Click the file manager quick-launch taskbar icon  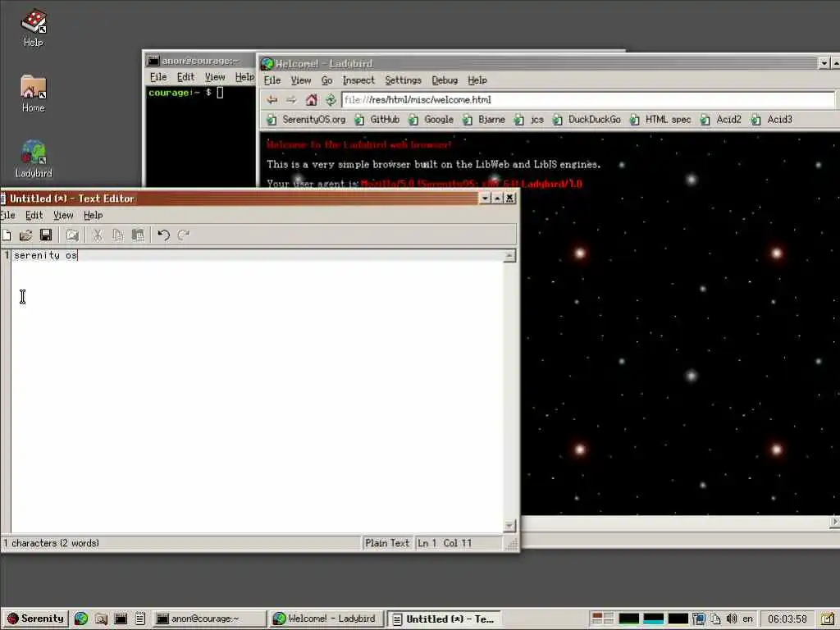(101, 619)
